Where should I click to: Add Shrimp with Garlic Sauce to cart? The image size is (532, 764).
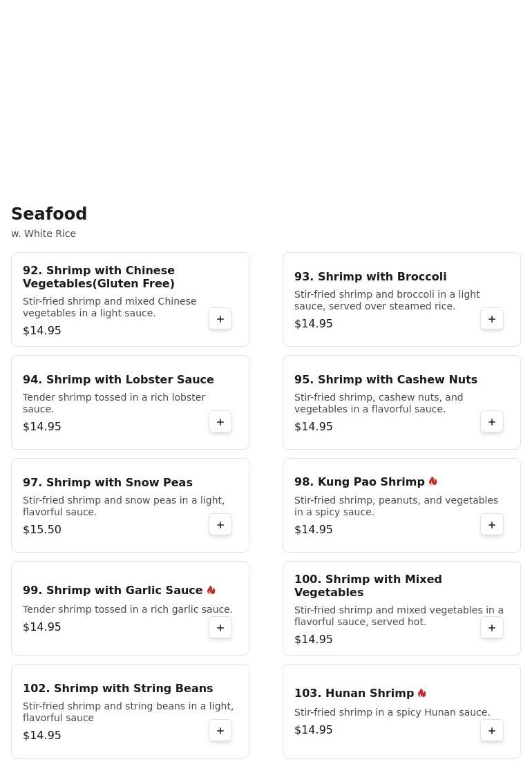point(220,628)
